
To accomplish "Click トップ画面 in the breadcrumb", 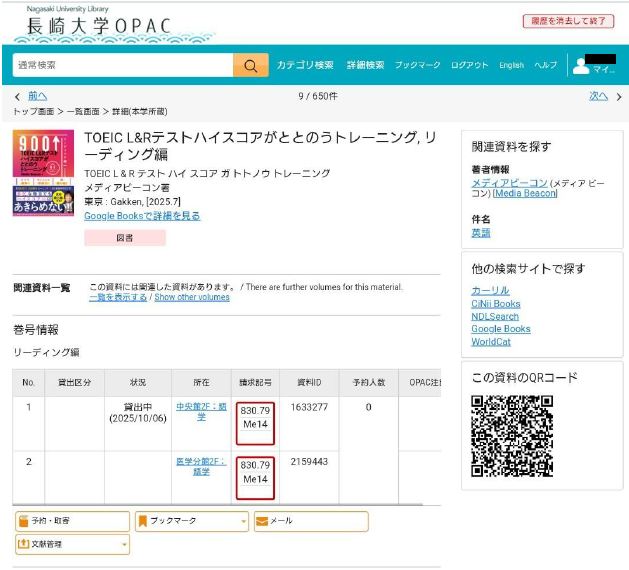I will coord(34,112).
